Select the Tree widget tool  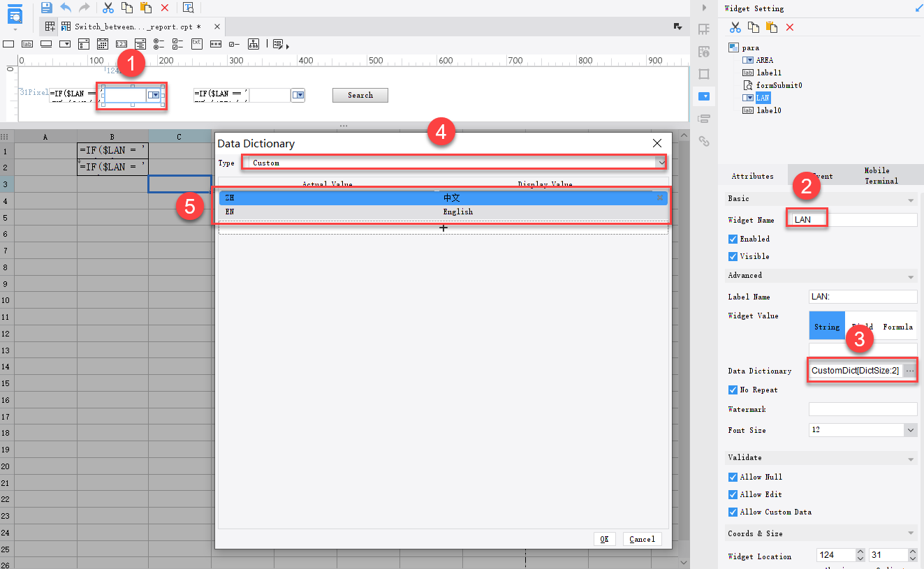pos(254,44)
